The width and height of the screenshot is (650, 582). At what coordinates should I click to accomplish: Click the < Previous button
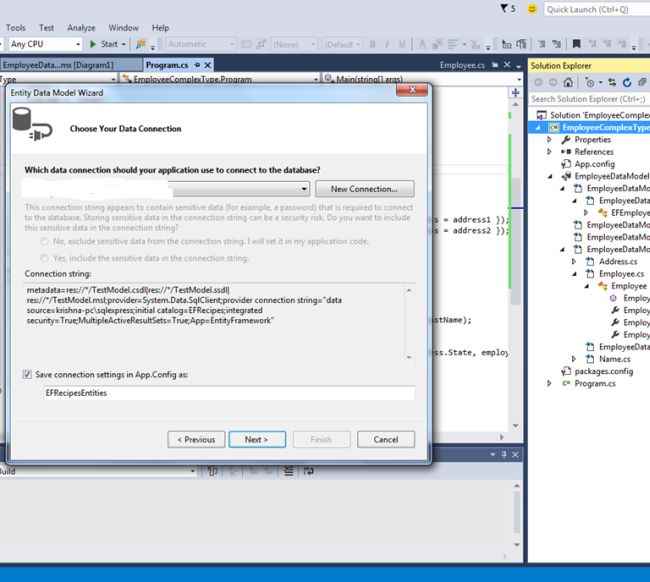pyautogui.click(x=196, y=439)
